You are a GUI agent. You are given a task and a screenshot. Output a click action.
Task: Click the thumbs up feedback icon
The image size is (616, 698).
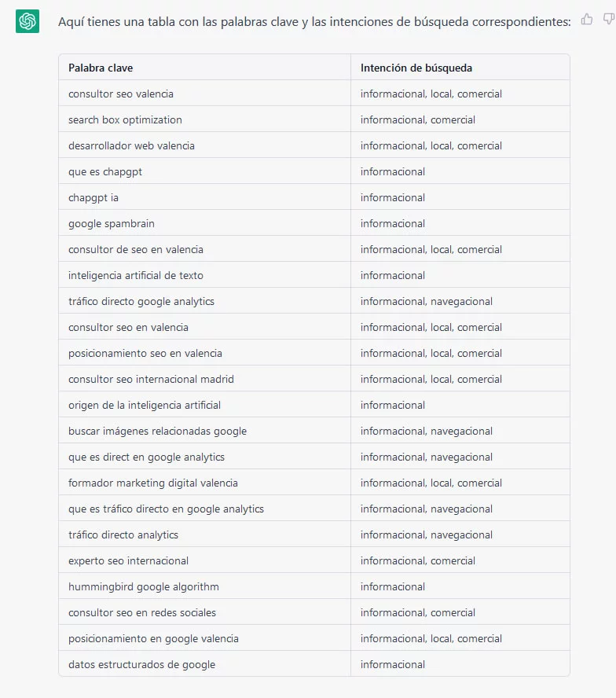pyautogui.click(x=587, y=19)
